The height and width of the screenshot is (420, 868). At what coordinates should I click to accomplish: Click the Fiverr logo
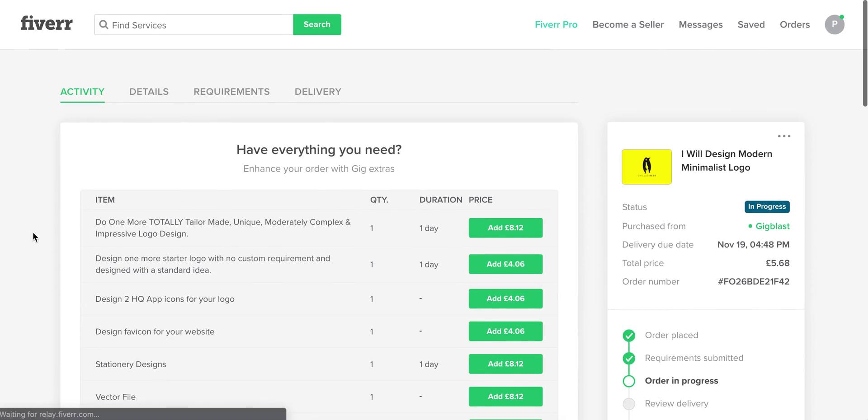46,23
